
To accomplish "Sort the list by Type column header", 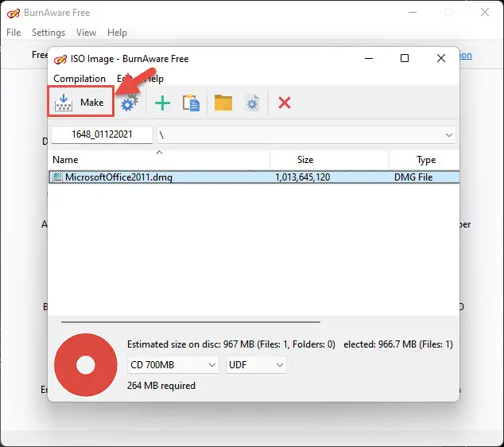I will click(x=425, y=160).
